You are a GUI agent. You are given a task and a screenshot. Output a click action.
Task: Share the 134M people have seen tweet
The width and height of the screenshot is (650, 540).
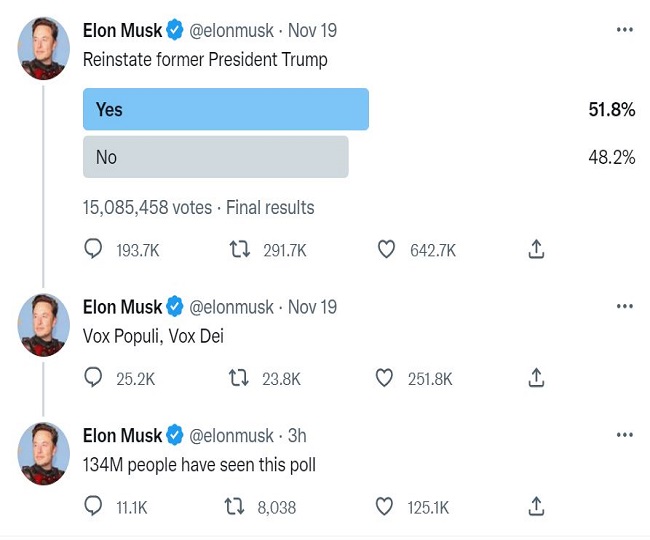[x=536, y=506]
